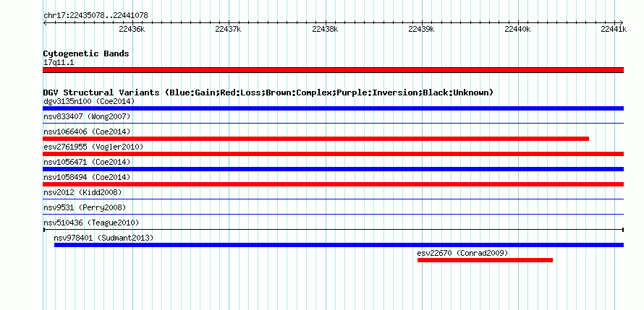This screenshot has height=310, width=644.
Task: Click the short red bar under esv22670
Action: (485, 260)
